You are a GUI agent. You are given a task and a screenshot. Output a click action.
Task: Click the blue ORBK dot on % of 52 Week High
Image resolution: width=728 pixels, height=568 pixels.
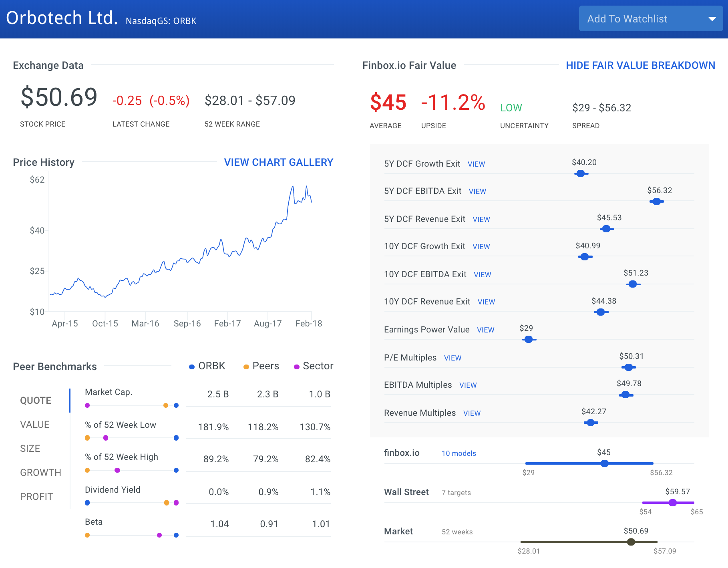tap(176, 470)
